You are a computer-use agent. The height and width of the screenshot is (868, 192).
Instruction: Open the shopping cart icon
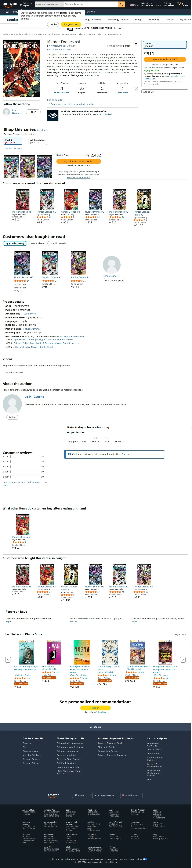tap(183, 4)
